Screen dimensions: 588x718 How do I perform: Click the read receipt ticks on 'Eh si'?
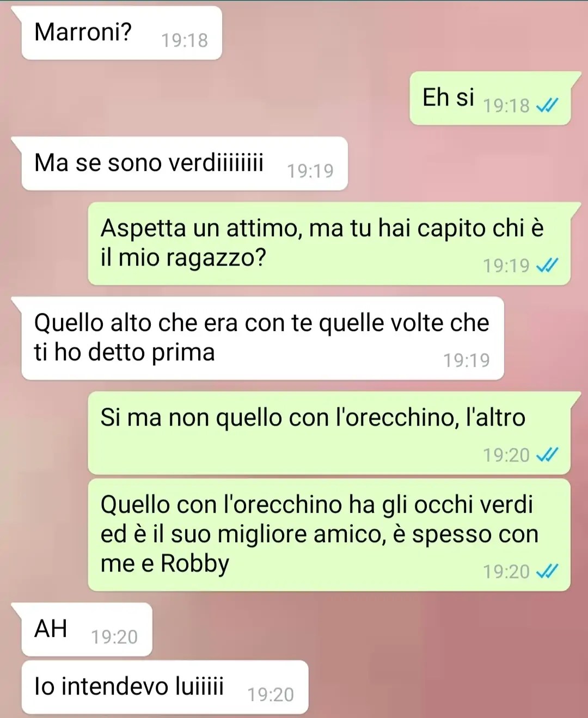(x=547, y=105)
